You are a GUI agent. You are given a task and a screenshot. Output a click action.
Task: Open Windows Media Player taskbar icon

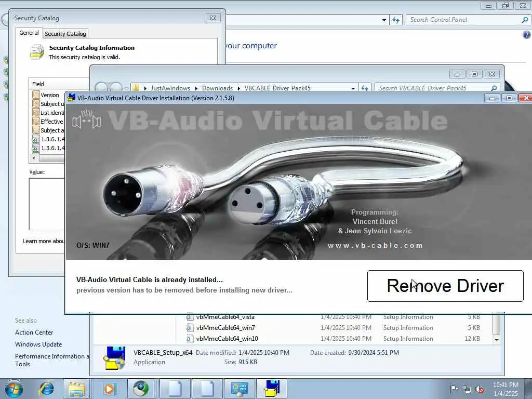pos(109,389)
